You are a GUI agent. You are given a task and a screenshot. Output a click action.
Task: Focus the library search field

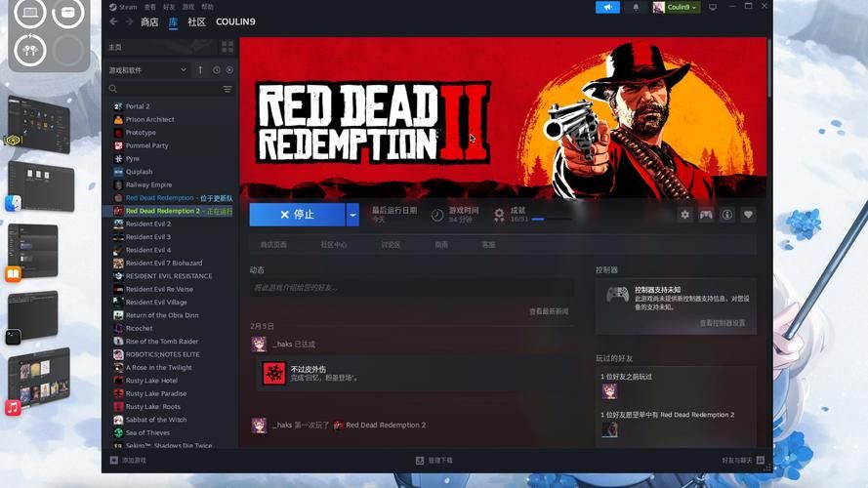click(x=164, y=89)
